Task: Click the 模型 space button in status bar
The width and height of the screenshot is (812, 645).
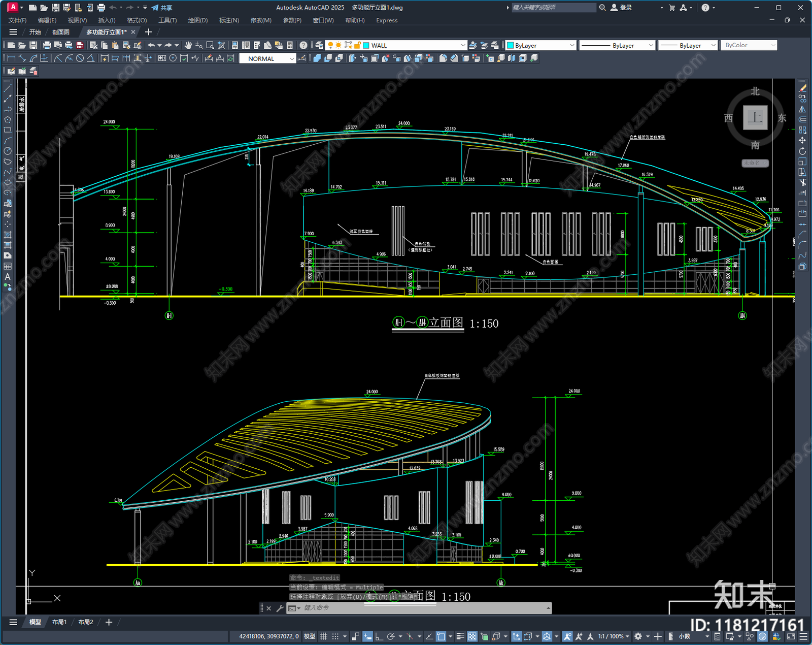Action: pyautogui.click(x=309, y=636)
